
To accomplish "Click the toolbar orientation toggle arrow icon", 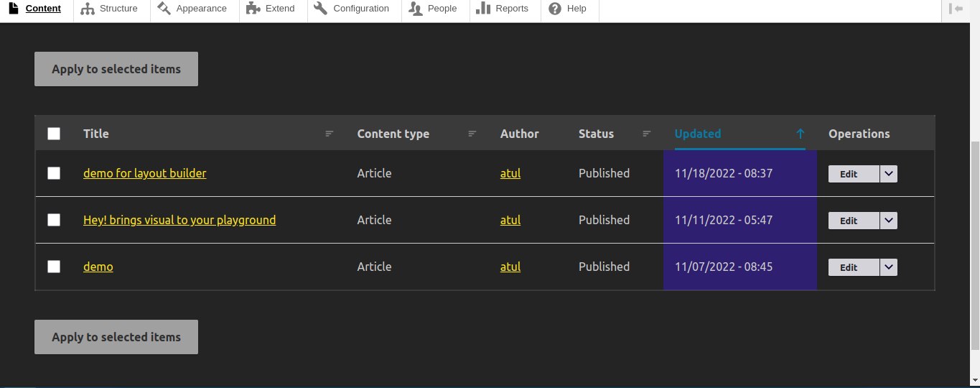I will coord(956,9).
